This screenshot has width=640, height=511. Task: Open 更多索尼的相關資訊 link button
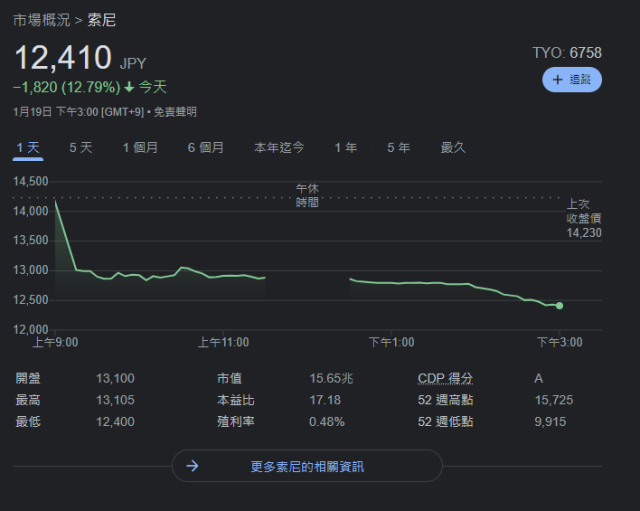pos(307,466)
